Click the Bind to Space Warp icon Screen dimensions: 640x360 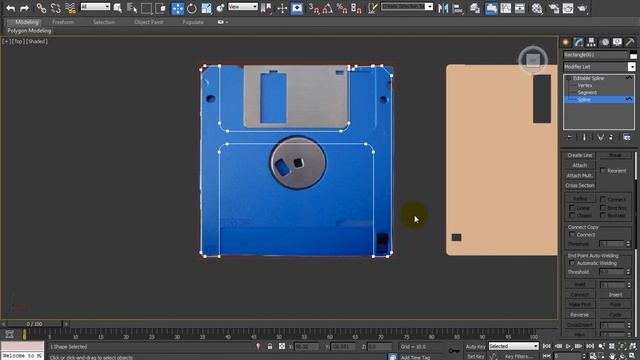[x=70, y=8]
